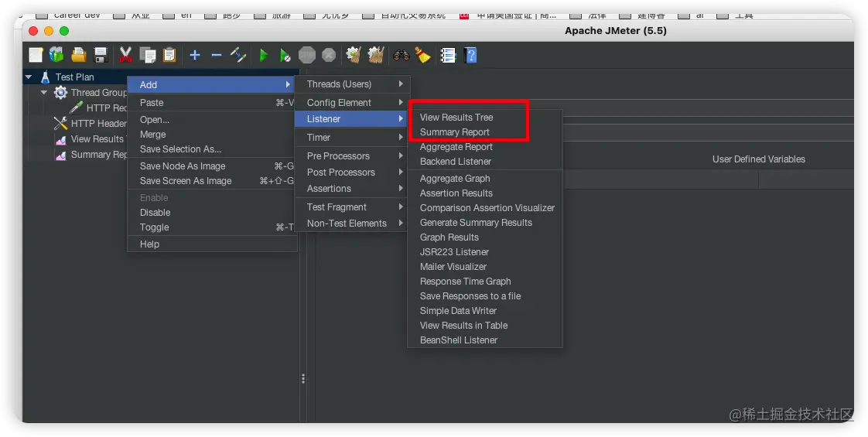
Task: Save the test plan with floppy icon
Action: pyautogui.click(x=101, y=55)
